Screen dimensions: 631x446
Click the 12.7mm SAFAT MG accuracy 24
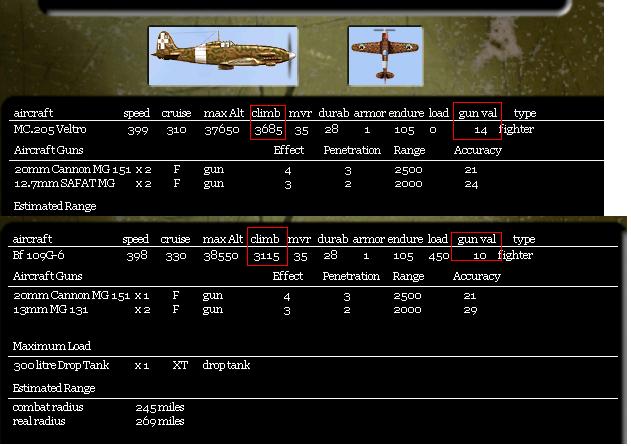coord(471,184)
